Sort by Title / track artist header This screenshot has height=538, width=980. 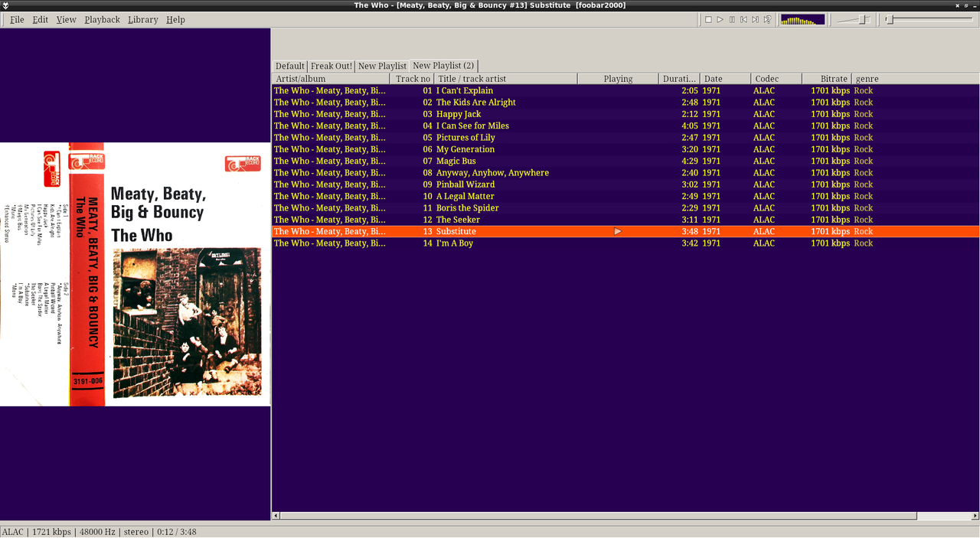(x=505, y=79)
